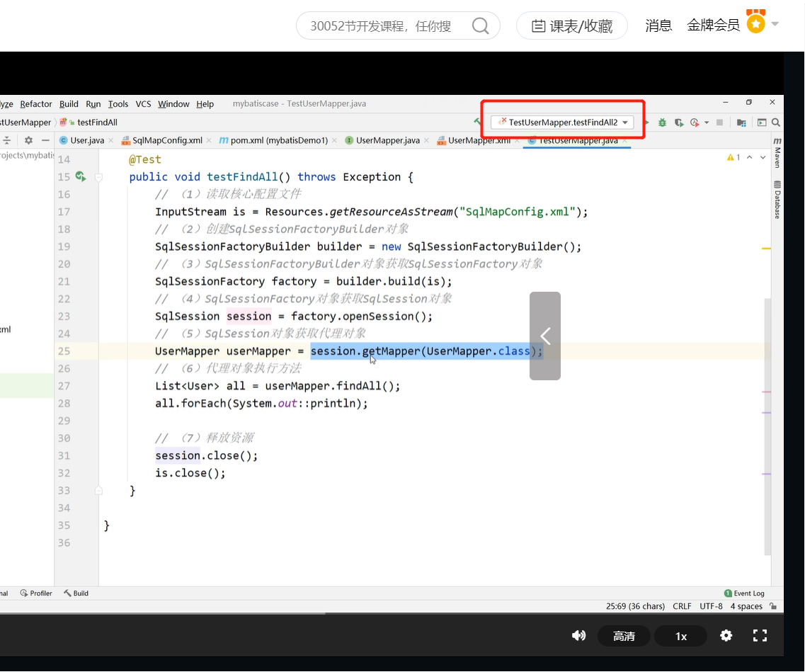Click the expand/collapse all icon in project panel
The width and height of the screenshot is (805, 672).
6,140
